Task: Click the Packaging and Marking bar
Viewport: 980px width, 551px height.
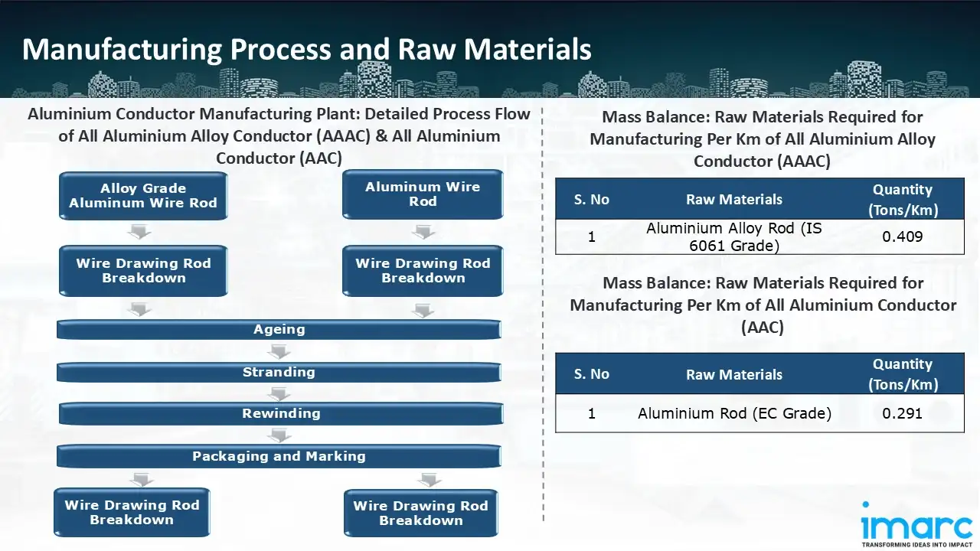Action: coord(279,457)
